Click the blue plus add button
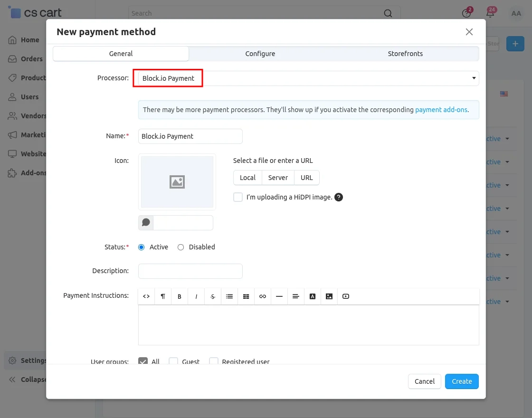Image resolution: width=532 pixels, height=418 pixels. [515, 44]
